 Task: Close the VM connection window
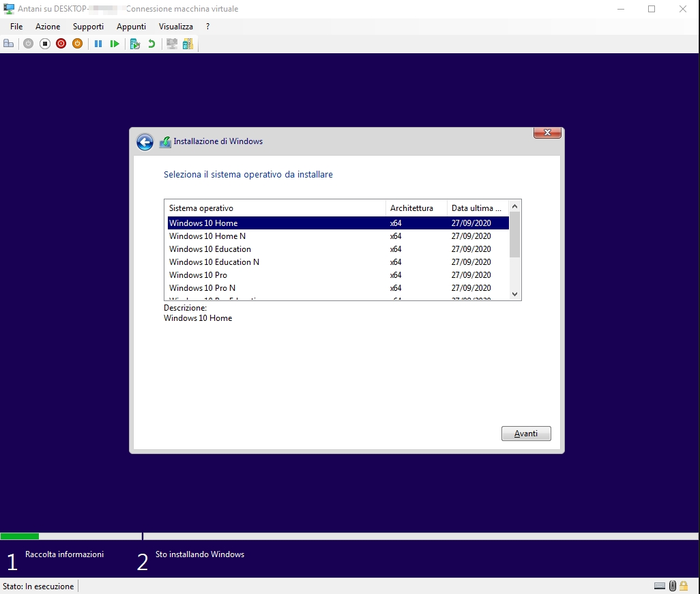click(682, 9)
